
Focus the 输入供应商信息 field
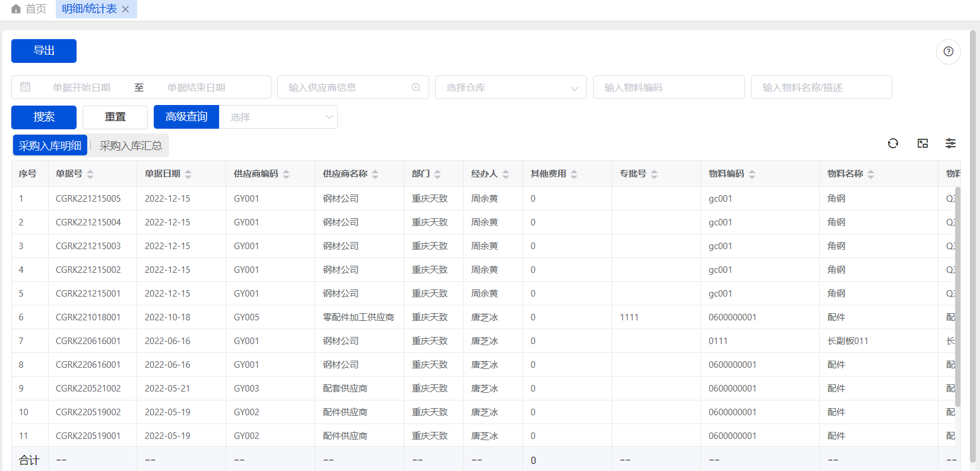(353, 87)
